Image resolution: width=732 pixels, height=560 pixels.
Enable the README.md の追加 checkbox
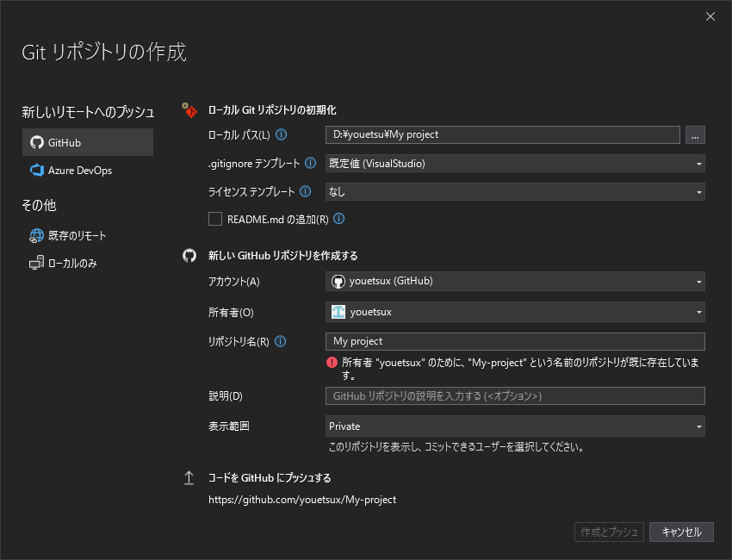click(x=215, y=219)
